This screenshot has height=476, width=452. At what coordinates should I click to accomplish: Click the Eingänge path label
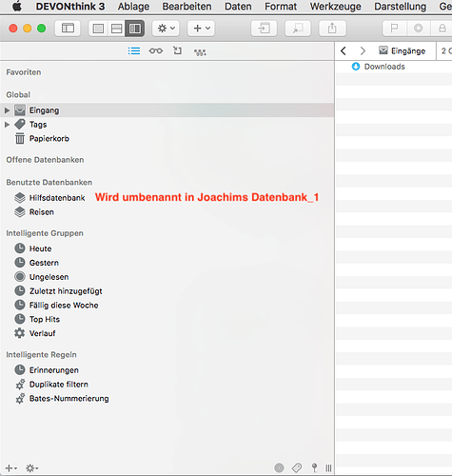(408, 50)
